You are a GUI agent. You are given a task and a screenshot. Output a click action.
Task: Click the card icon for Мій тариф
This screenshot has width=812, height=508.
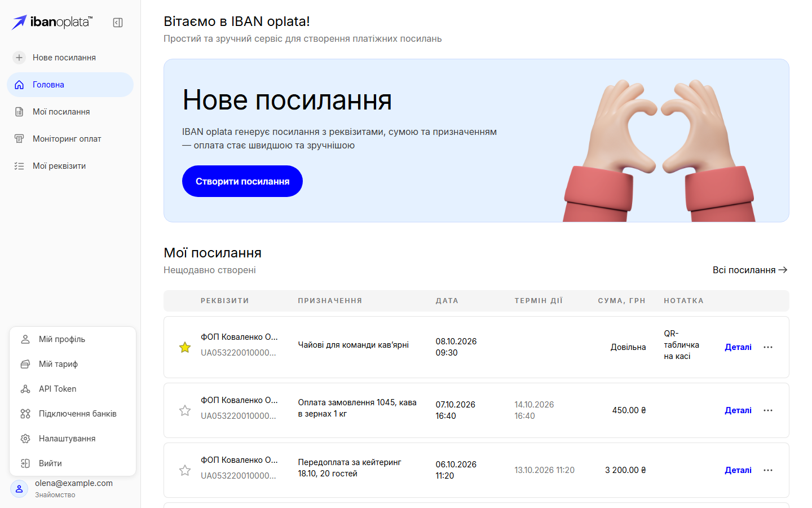point(25,364)
